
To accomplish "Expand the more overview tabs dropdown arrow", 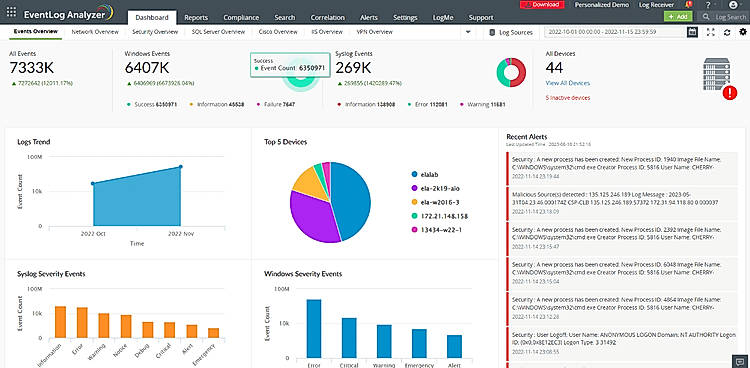I will pos(468,32).
